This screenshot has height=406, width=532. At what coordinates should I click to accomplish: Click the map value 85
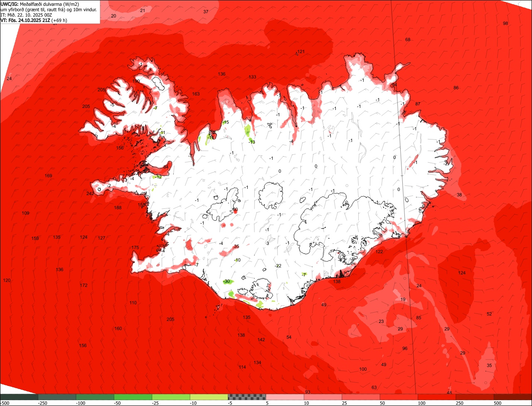(419, 318)
